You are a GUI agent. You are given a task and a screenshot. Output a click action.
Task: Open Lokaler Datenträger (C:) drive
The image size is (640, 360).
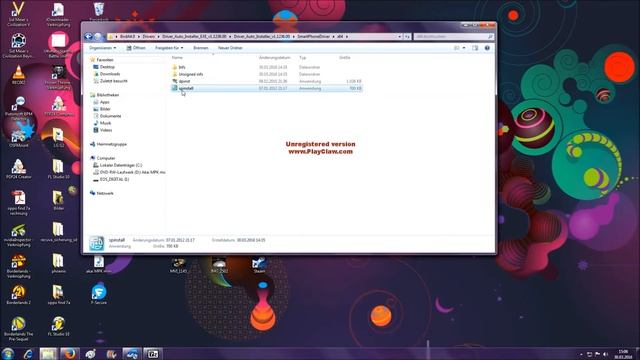(121, 165)
